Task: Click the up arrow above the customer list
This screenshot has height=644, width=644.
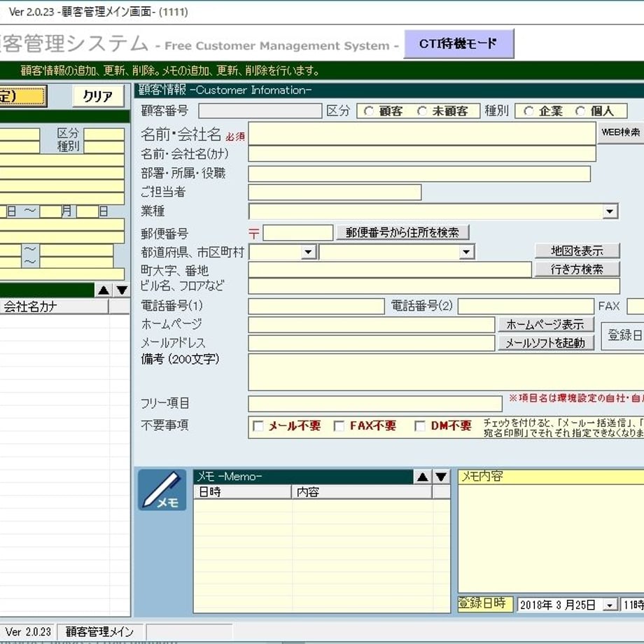Action: [104, 290]
